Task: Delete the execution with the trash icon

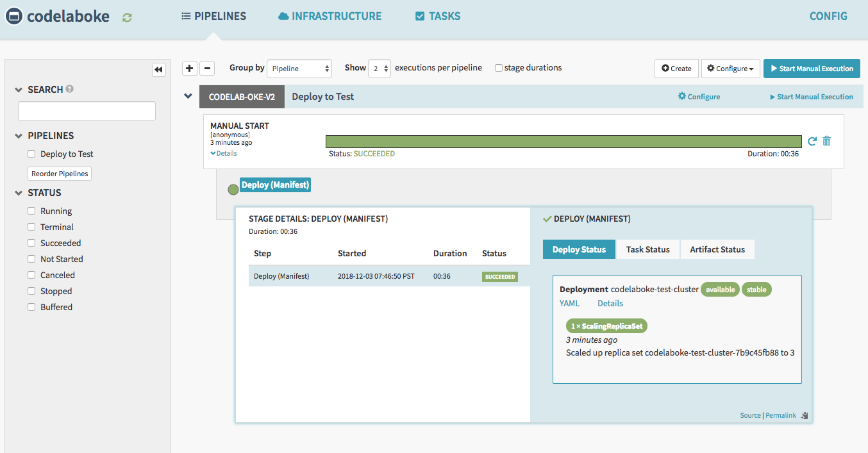Action: coord(826,141)
